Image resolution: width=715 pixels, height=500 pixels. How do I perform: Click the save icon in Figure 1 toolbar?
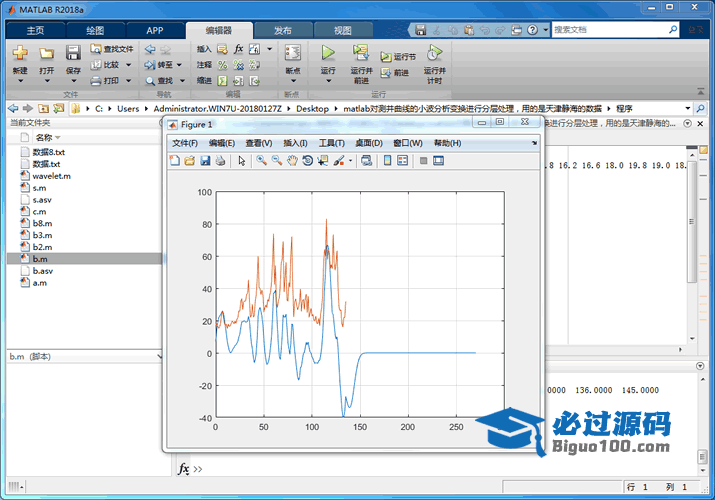click(205, 160)
